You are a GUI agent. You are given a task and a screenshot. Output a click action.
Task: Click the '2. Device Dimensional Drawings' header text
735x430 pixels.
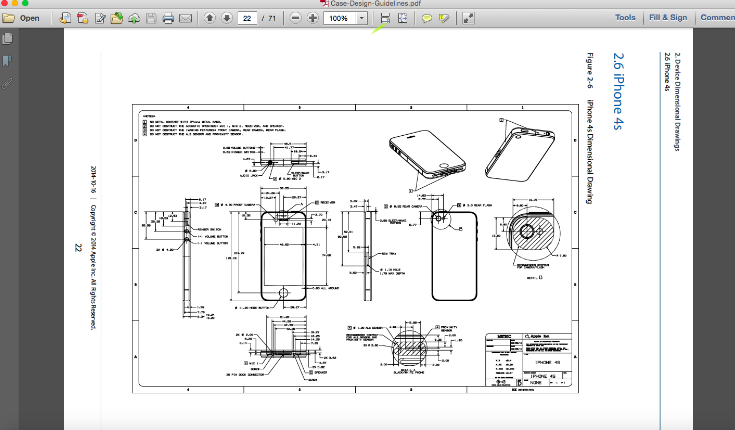pyautogui.click(x=676, y=102)
